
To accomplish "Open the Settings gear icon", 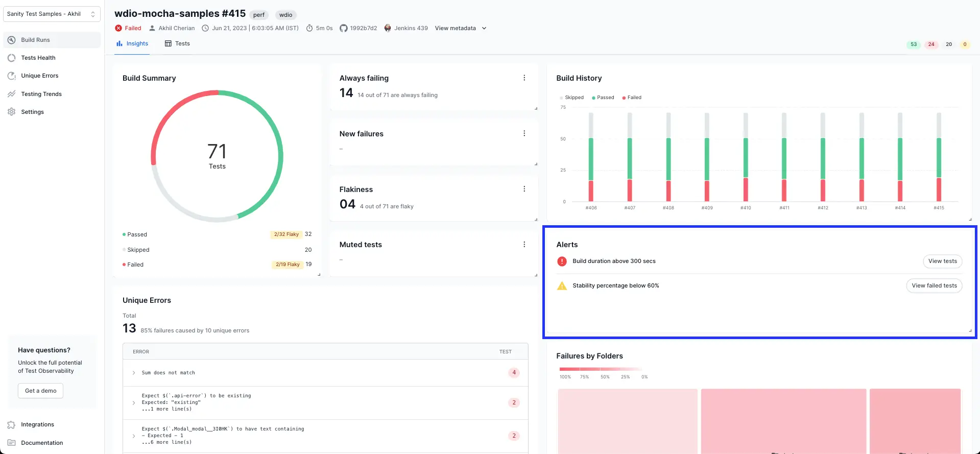I will click(x=12, y=112).
